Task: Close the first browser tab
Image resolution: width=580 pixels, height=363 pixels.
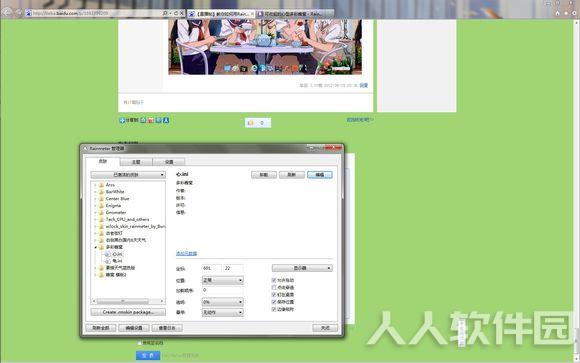Action: [x=252, y=14]
